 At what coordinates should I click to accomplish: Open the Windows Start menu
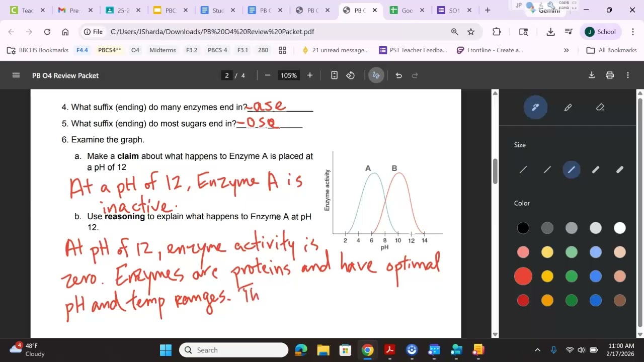166,350
